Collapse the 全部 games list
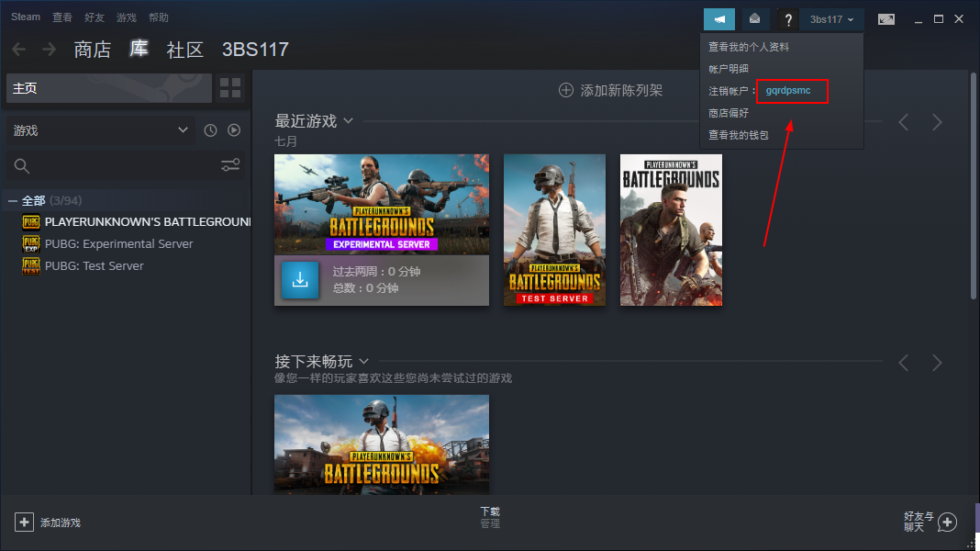 [13, 201]
